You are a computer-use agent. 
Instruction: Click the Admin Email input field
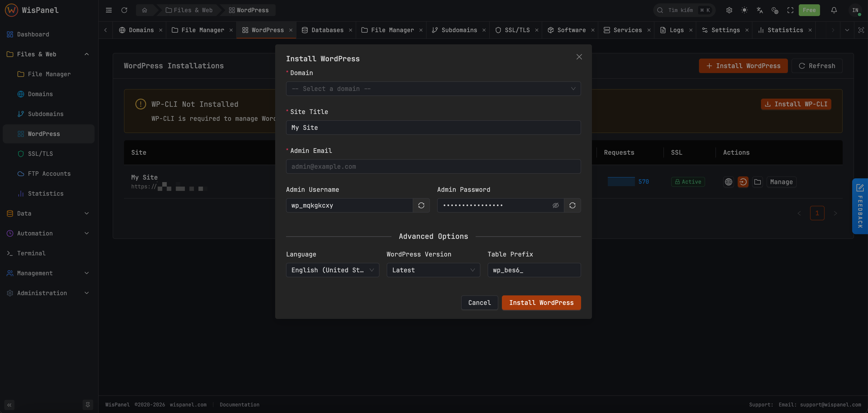[433, 166]
